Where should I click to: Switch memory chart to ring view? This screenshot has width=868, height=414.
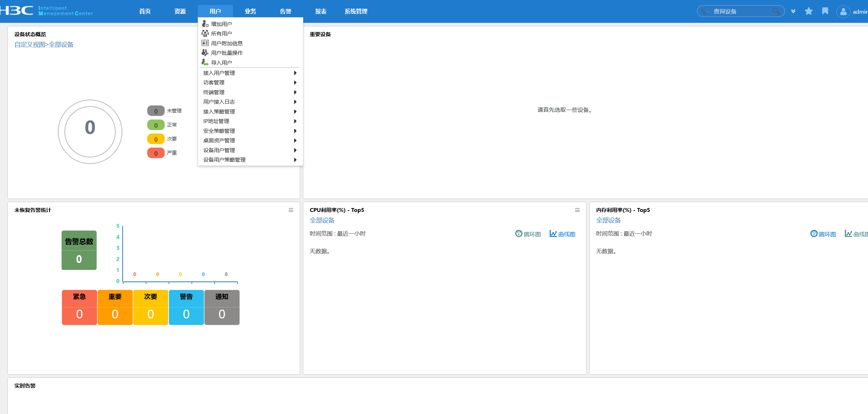tap(823, 234)
